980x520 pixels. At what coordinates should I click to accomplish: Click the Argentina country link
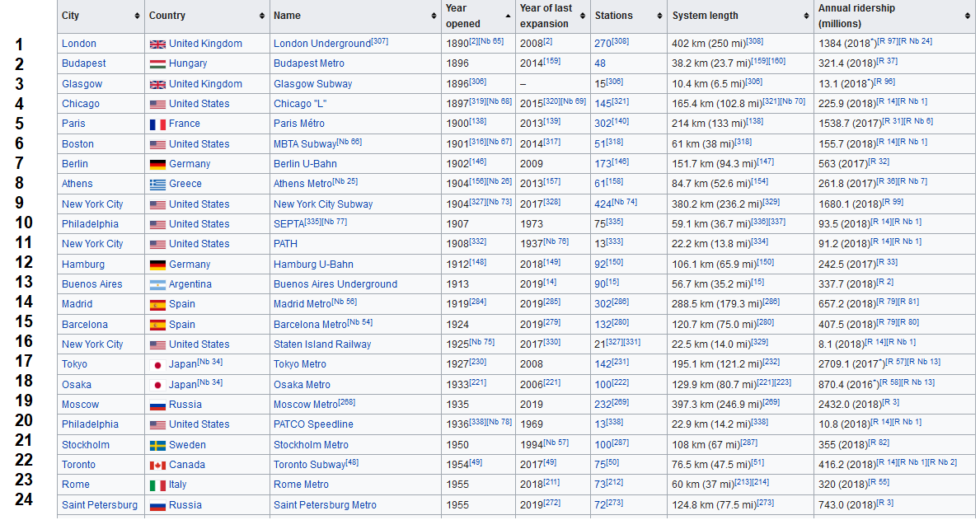[x=190, y=284]
